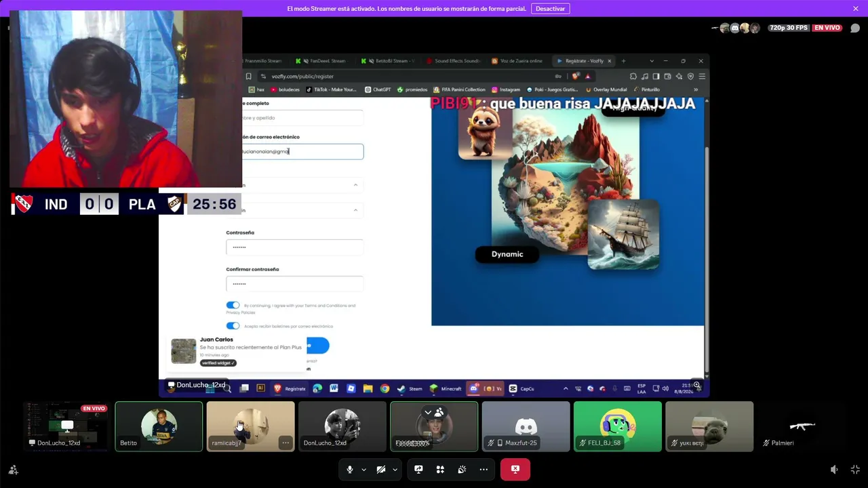
Task: Open the browser main menu
Action: [x=702, y=76]
